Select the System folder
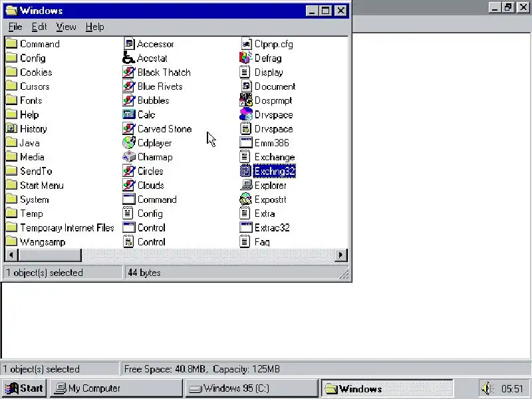 pyautogui.click(x=27, y=199)
